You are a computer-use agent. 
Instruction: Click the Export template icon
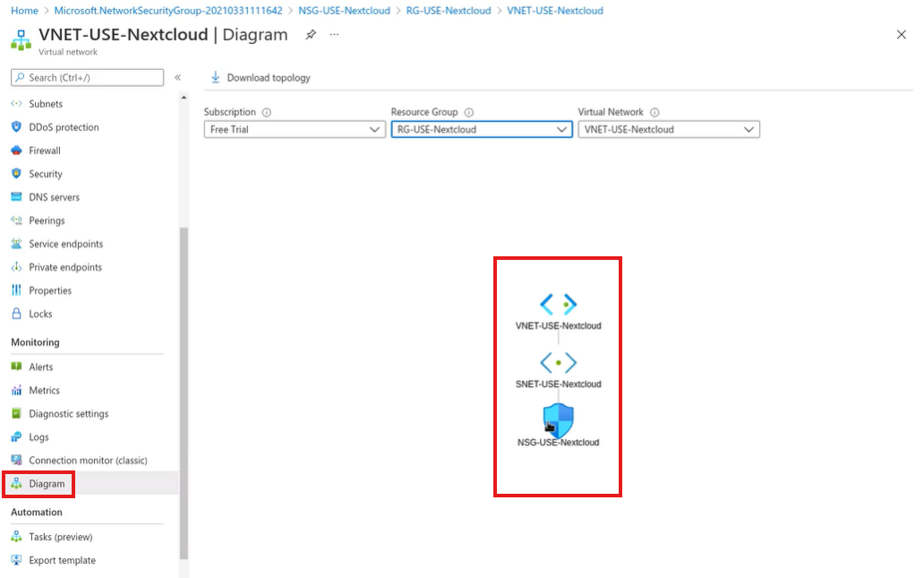16,560
